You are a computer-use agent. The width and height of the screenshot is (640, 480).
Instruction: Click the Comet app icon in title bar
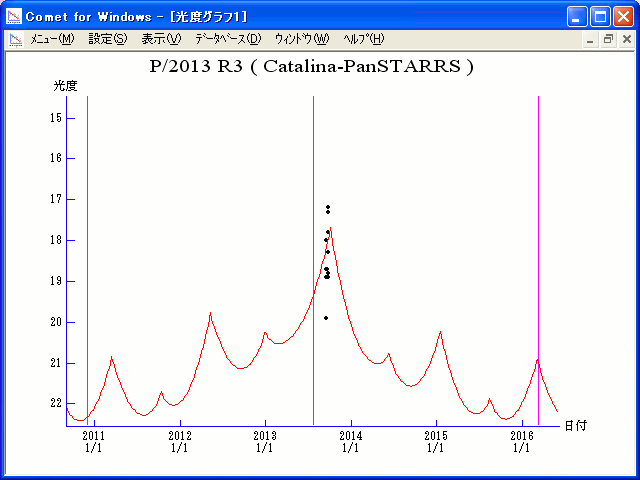pyautogui.click(x=14, y=16)
